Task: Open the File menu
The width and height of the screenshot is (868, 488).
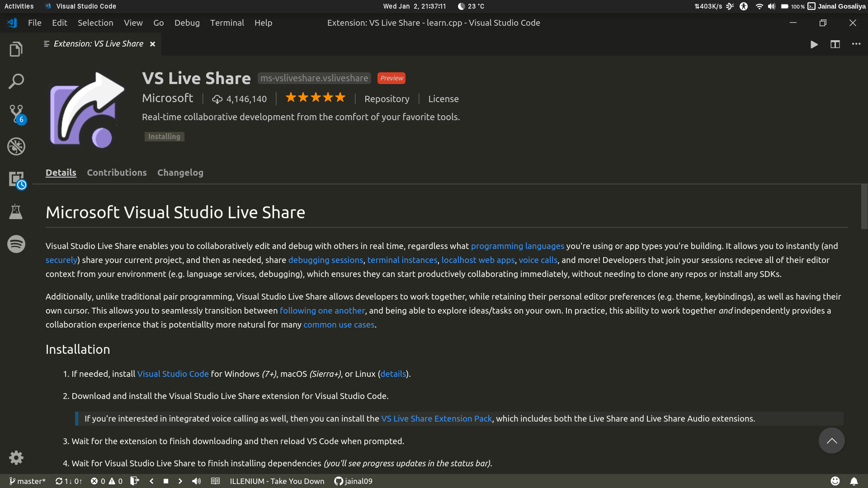Action: coord(34,23)
